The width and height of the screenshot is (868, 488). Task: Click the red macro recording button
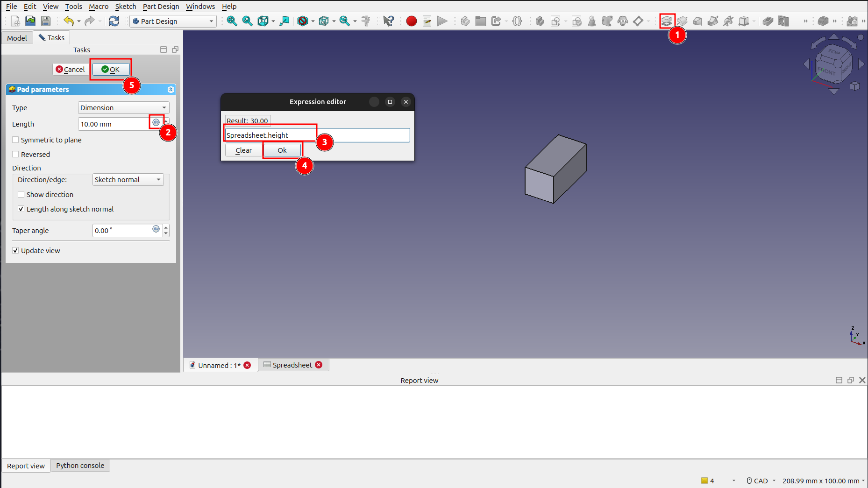(411, 21)
